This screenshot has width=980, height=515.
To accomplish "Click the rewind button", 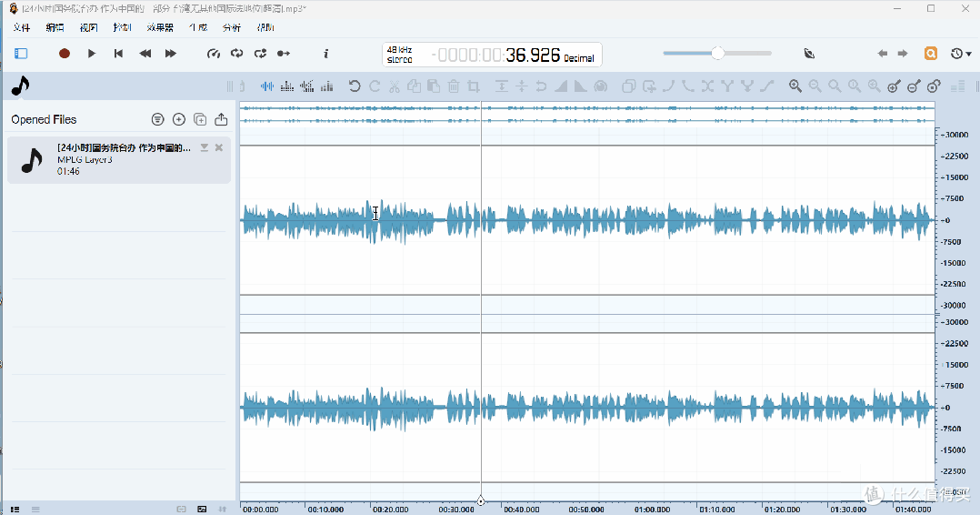I will [145, 54].
